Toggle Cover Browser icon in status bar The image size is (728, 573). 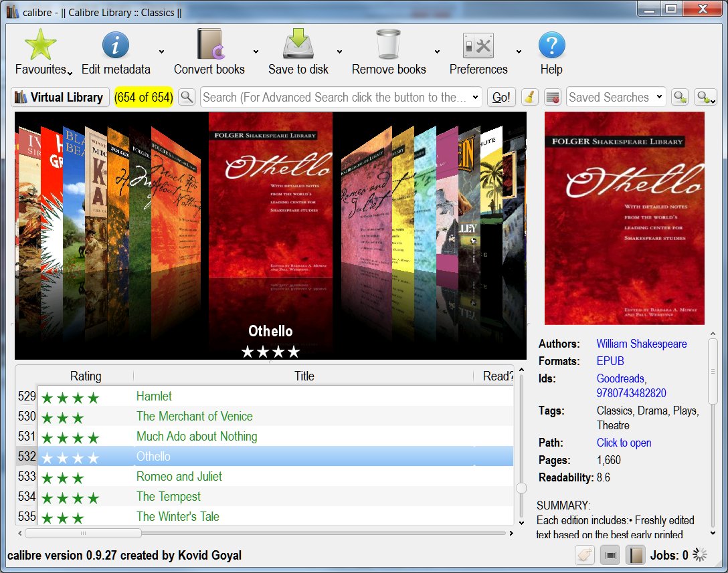[610, 555]
